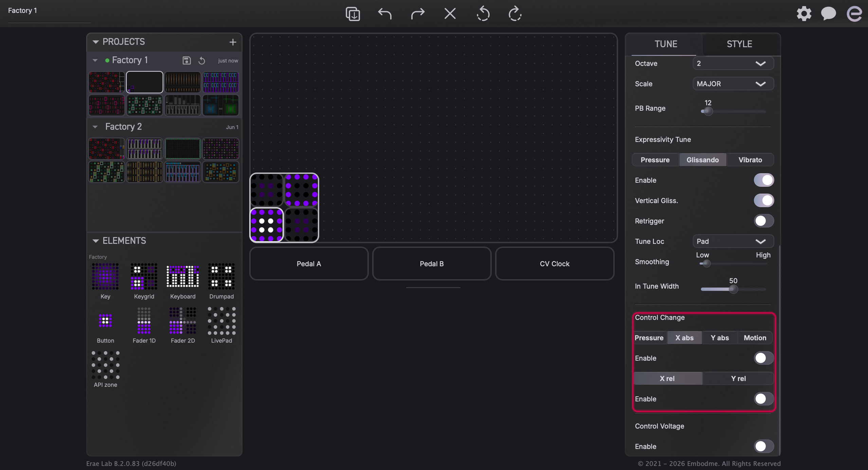Click the import layout icon in top toolbar
Image resolution: width=868 pixels, height=470 pixels.
[352, 14]
